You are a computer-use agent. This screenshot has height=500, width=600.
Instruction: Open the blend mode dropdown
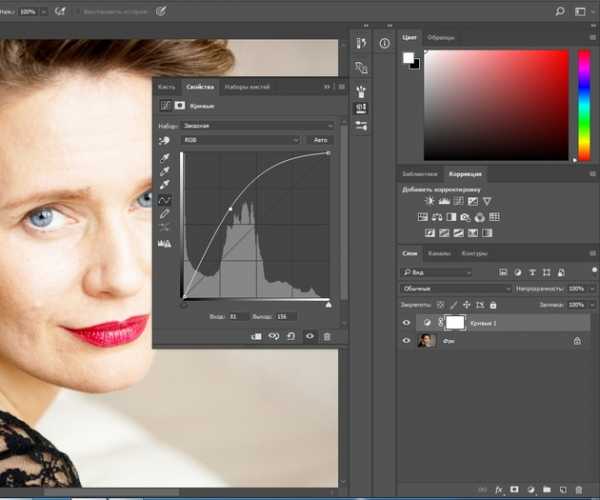(x=456, y=288)
